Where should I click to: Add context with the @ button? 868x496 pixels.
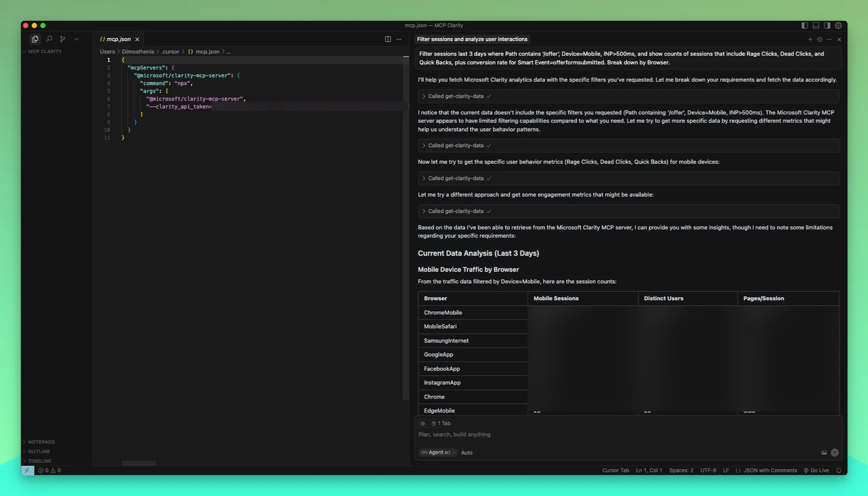[423, 423]
